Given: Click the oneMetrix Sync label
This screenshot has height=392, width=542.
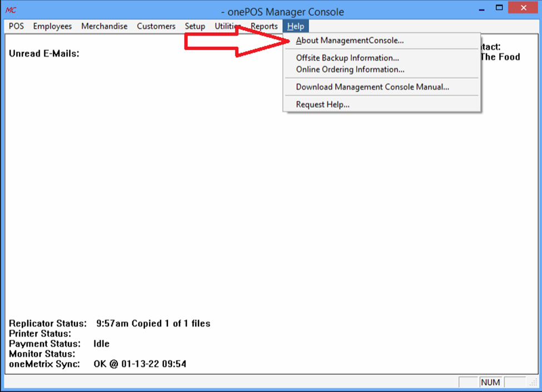Looking at the screenshot, I should pyautogui.click(x=44, y=364).
